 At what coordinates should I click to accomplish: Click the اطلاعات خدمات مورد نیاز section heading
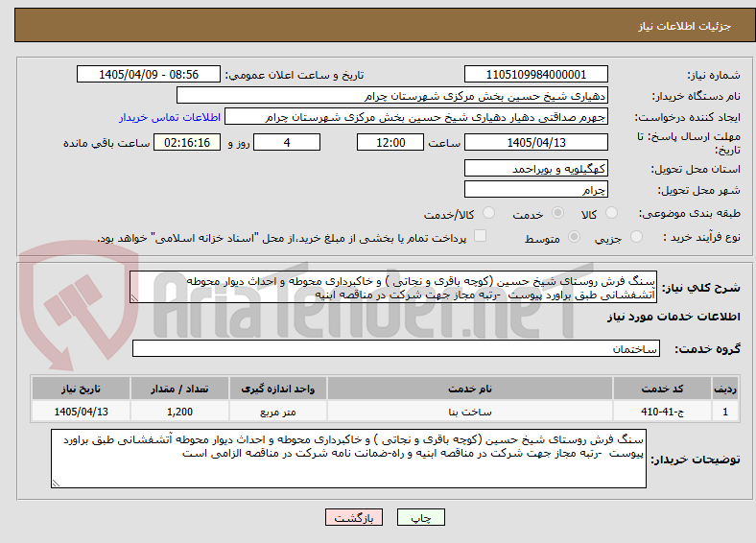(x=673, y=317)
